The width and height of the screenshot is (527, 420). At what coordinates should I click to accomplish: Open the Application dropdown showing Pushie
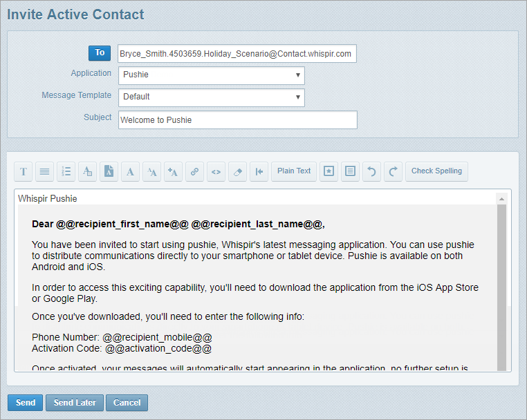pos(212,75)
